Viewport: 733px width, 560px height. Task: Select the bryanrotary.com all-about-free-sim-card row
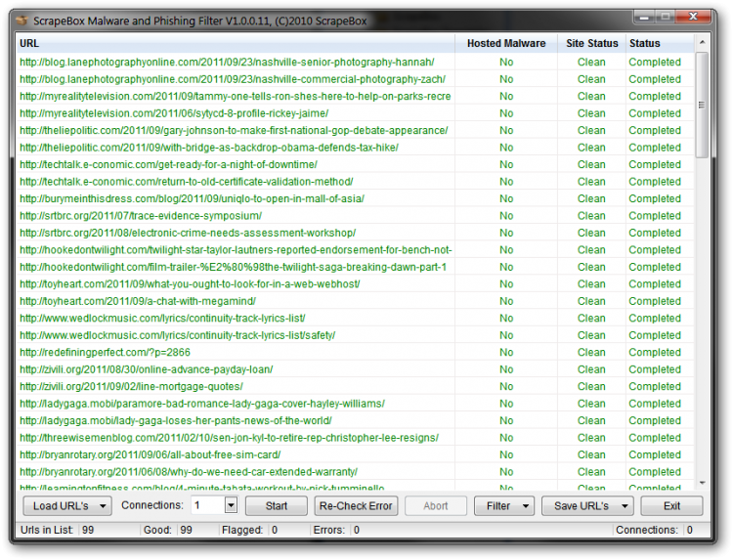(x=150, y=454)
